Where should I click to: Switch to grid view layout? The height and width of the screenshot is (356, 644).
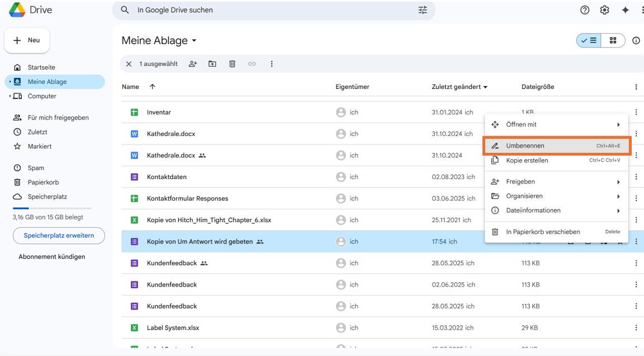tap(613, 40)
